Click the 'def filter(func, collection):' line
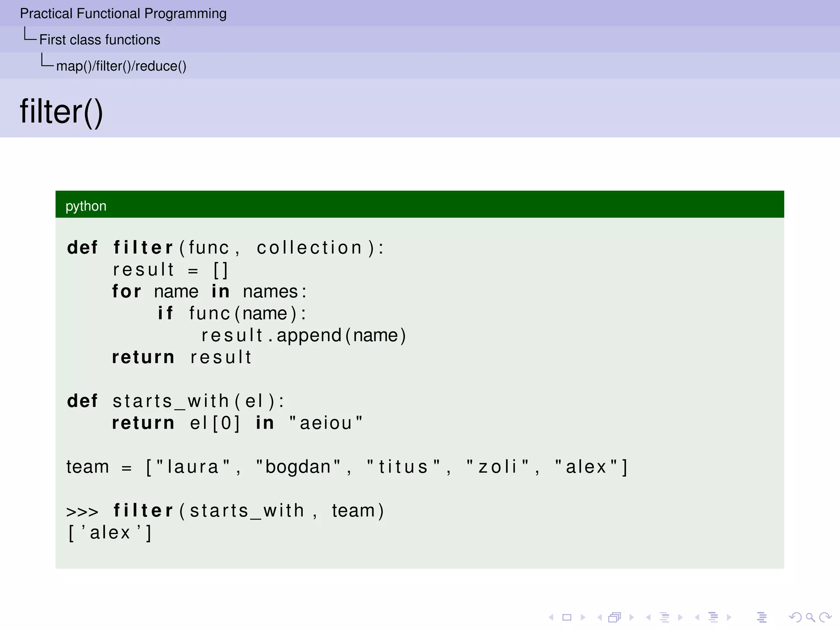The image size is (840, 630). 225,248
